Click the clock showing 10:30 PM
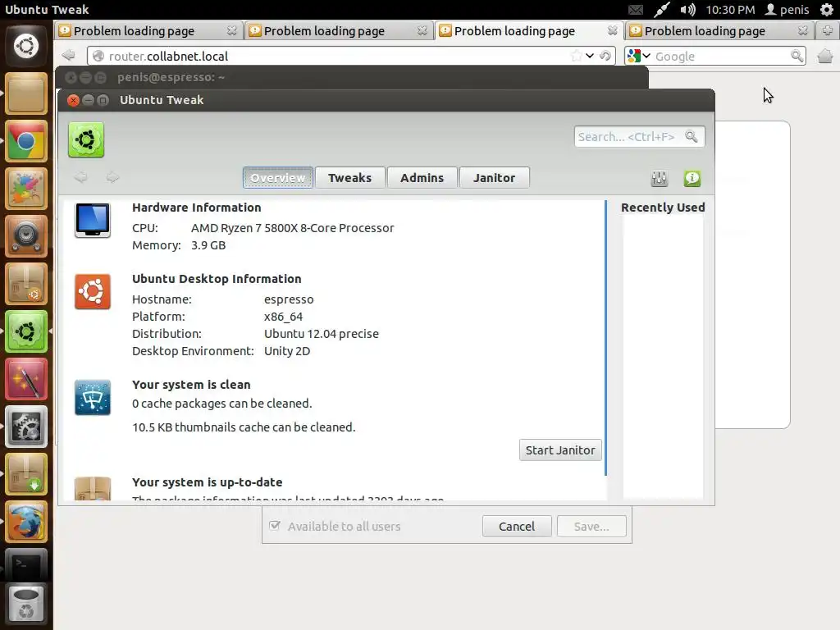 730,10
